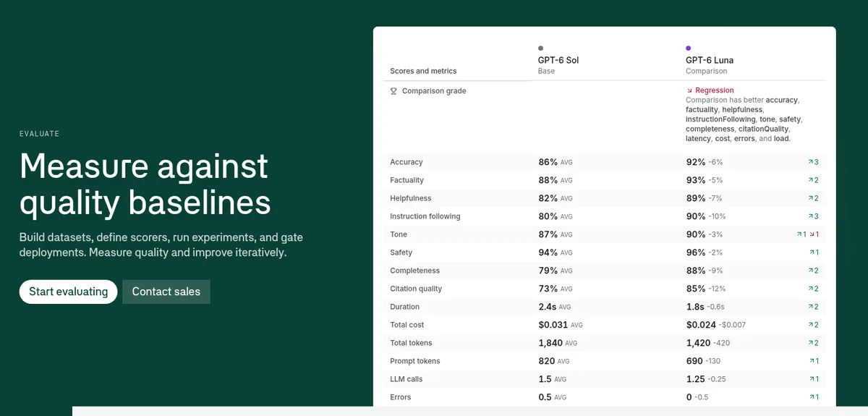The image size is (868, 416).
Task: Click the green improvement arrow in Accuracy row
Action: click(x=810, y=162)
